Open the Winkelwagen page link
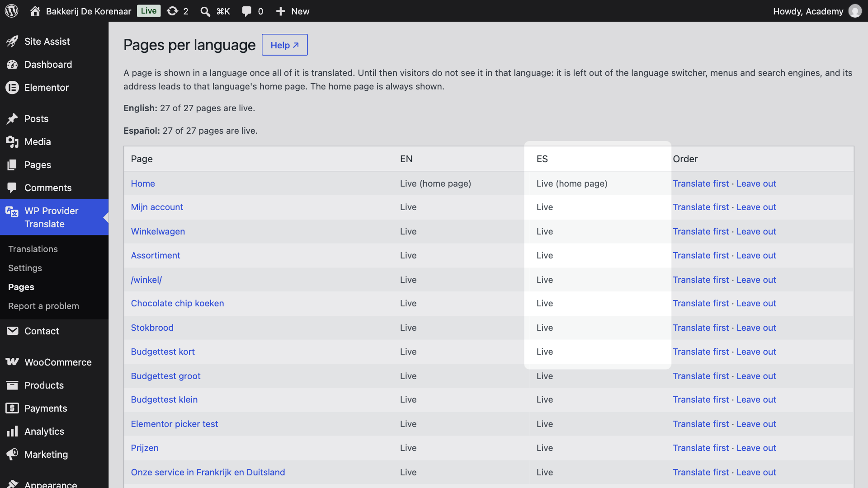The image size is (868, 488). tap(158, 231)
